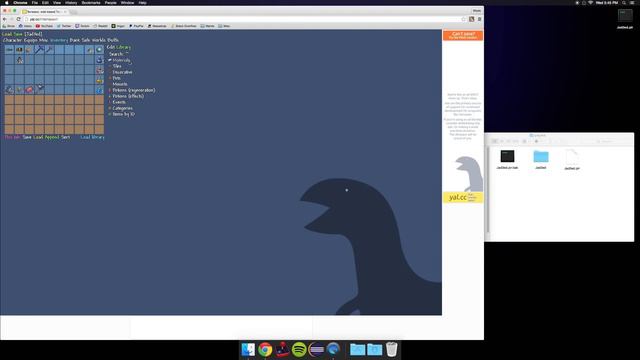This screenshot has height=360, width=640.
Task: Open Spotlight search in menu bar
Action: 624,2
